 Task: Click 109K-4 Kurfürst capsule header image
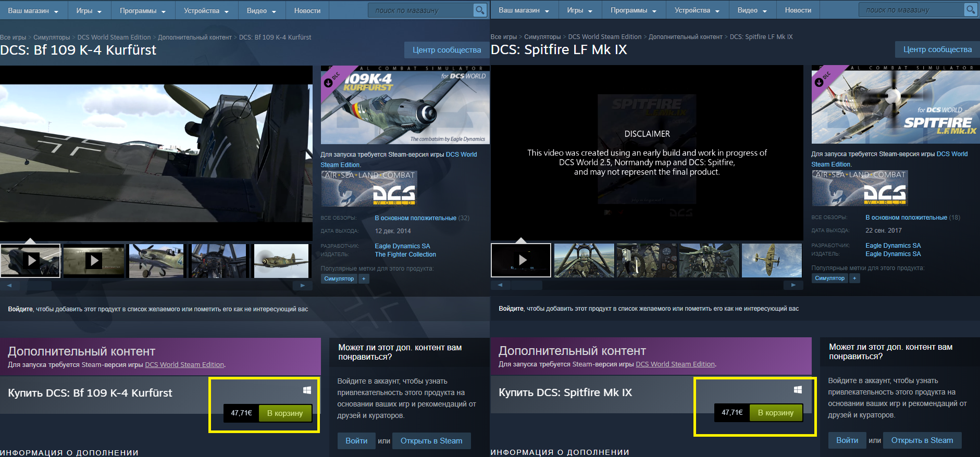(405, 105)
